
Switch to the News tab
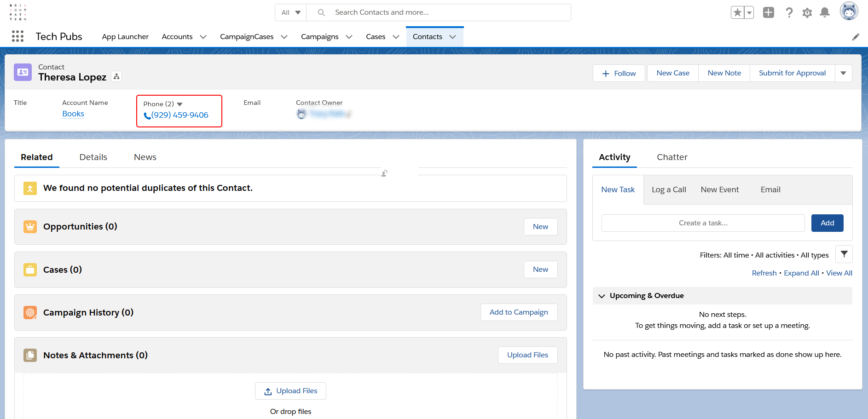point(145,157)
